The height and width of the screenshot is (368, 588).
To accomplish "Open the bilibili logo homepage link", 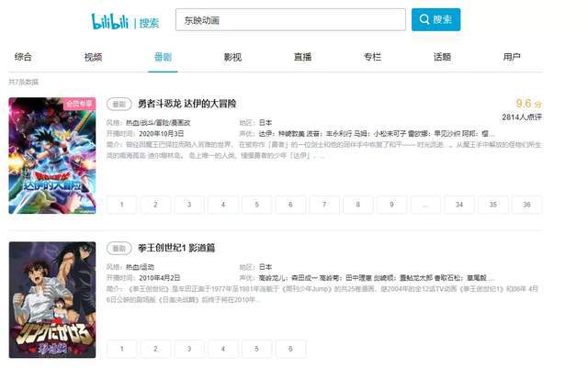I will click(x=110, y=21).
